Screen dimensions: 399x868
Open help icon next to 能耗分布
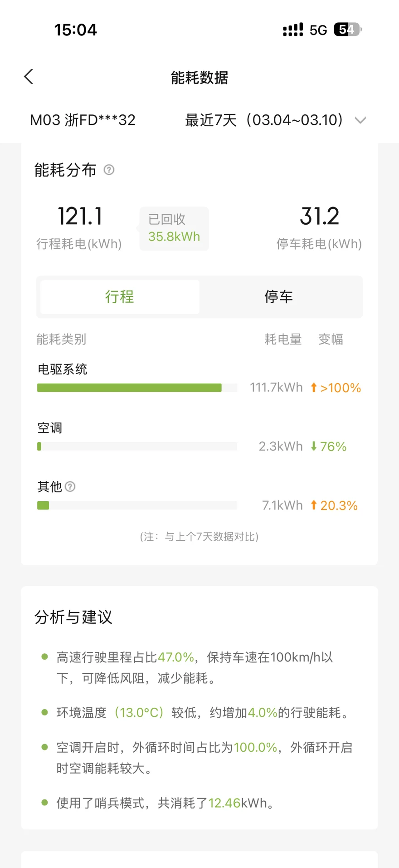(x=109, y=170)
